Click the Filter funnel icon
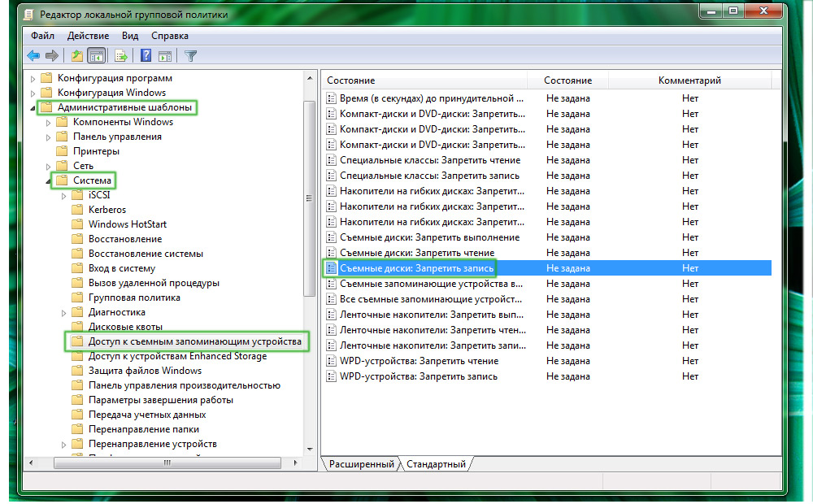The height and width of the screenshot is (504, 813). coord(191,56)
